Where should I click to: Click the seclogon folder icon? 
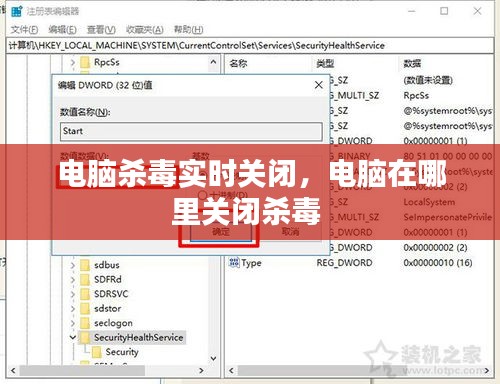coord(85,323)
